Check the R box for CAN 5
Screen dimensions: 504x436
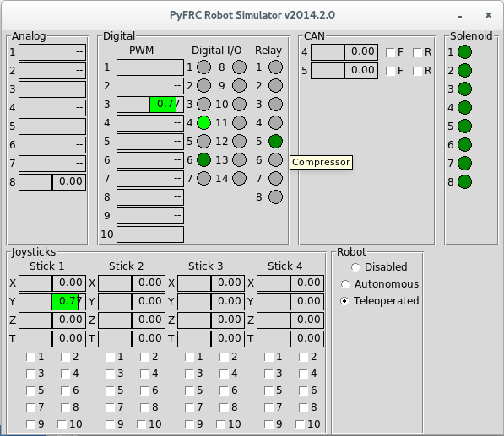coord(417,72)
